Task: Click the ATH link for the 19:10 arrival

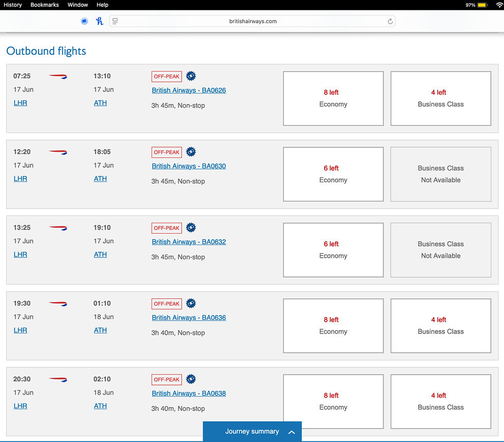Action: [100, 255]
